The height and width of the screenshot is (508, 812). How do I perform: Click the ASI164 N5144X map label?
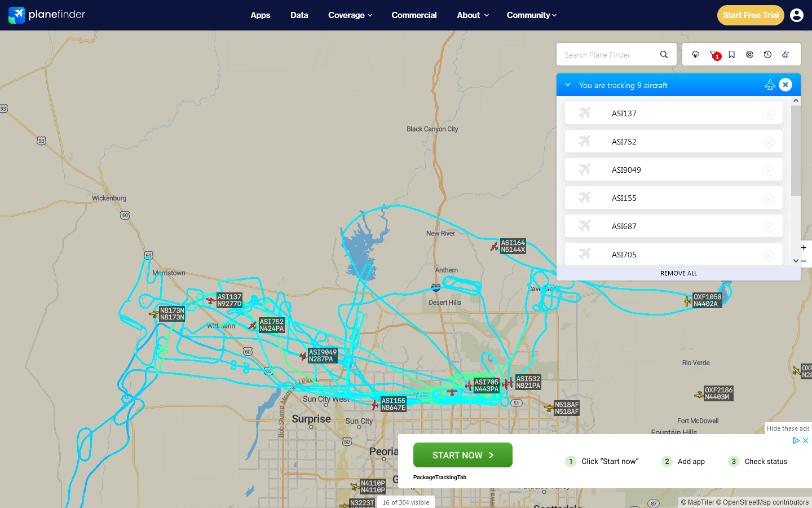click(x=513, y=246)
